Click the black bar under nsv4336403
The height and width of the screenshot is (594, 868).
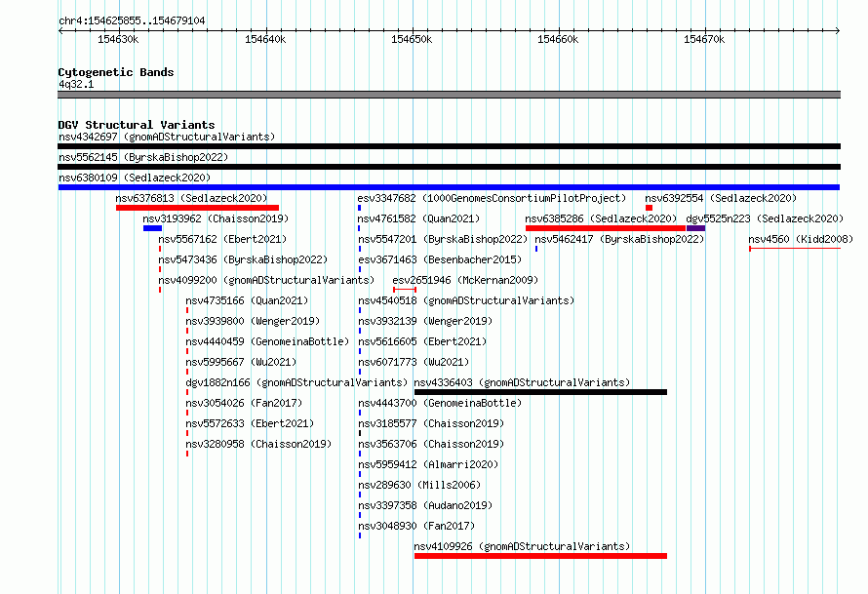(540, 392)
